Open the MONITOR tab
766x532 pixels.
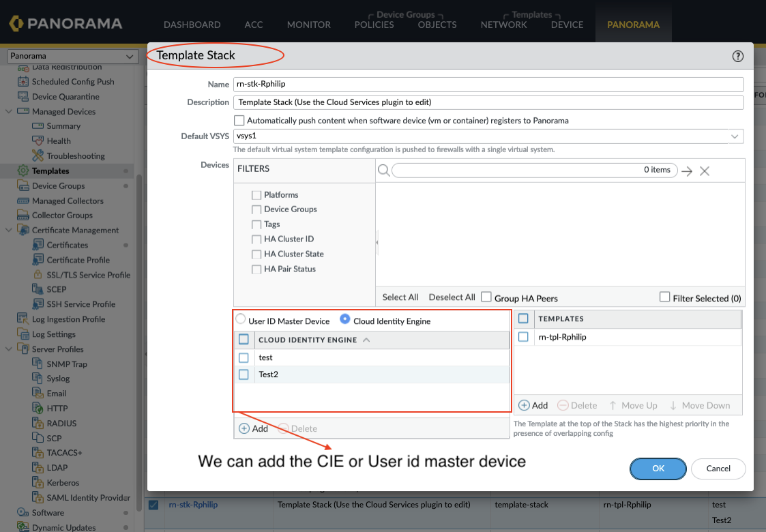[308, 25]
